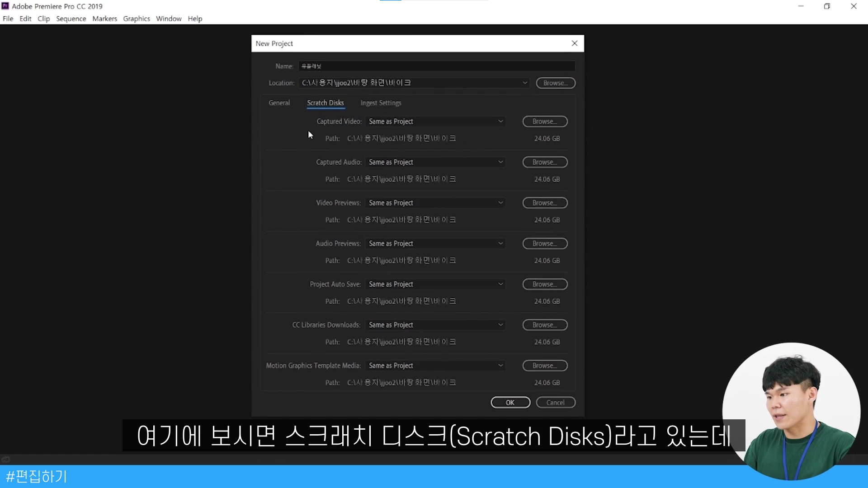Viewport: 868px width, 488px height.
Task: Open the Audio Previews dropdown
Action: pos(436,244)
